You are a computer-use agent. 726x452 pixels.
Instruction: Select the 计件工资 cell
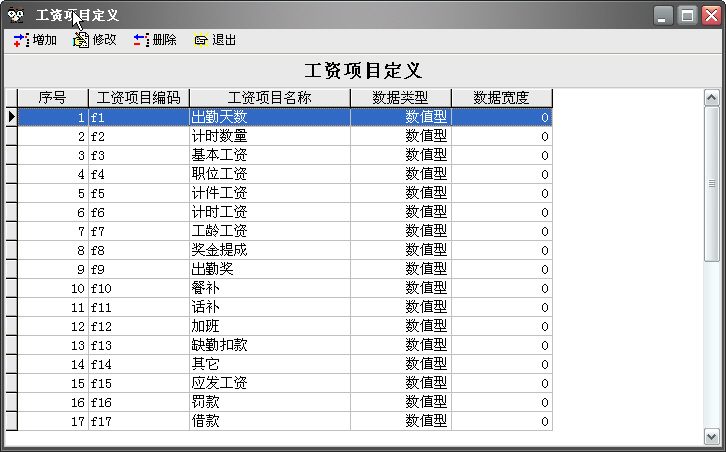tap(270, 193)
